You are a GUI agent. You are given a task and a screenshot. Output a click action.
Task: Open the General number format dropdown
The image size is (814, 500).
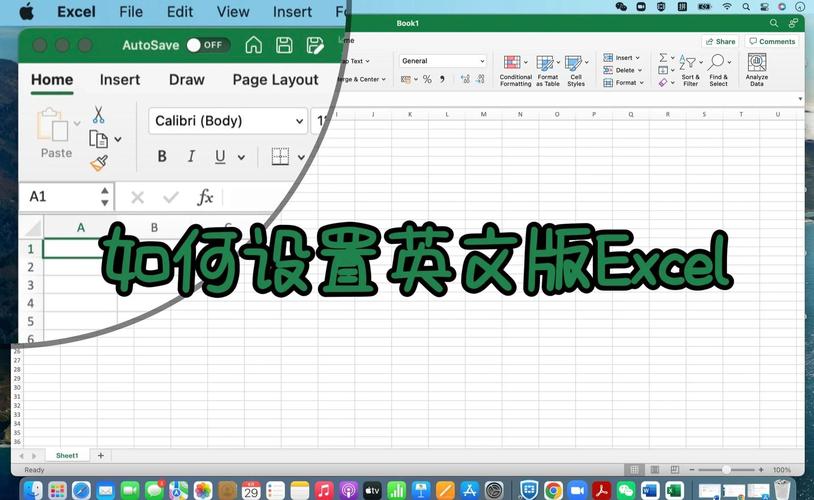[482, 61]
